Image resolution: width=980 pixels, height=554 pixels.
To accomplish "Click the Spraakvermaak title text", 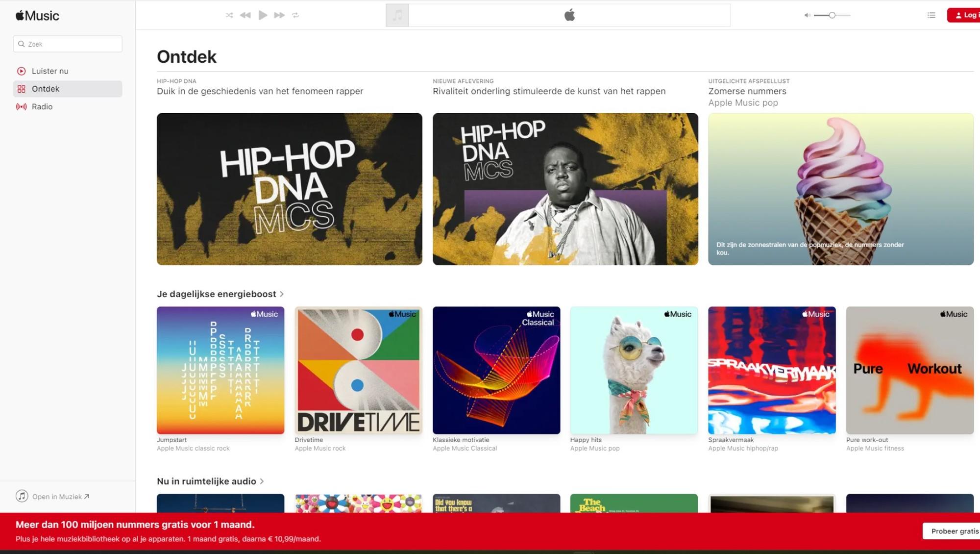I will pyautogui.click(x=731, y=440).
